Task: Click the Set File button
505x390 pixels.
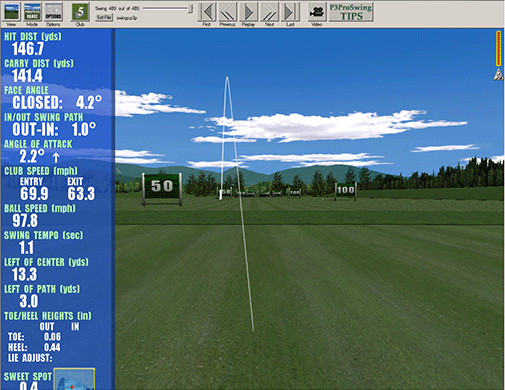Action: pos(104,17)
